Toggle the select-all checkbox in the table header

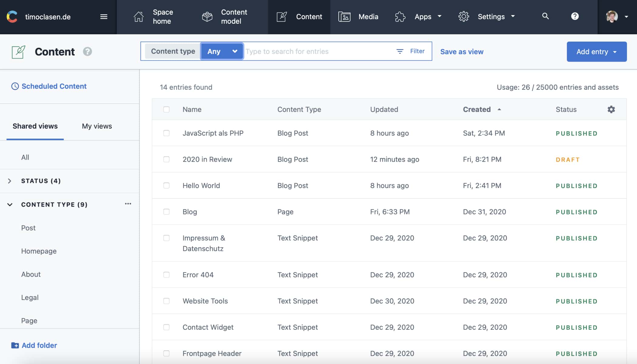point(166,110)
